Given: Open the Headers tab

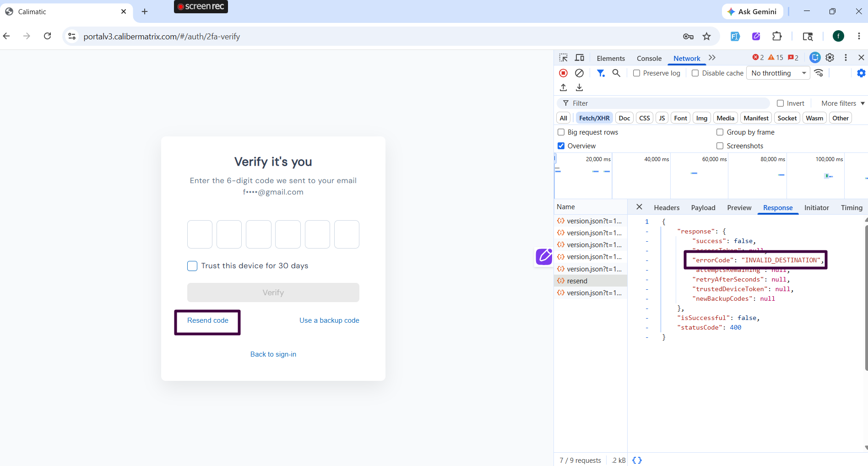Looking at the screenshot, I should [667, 207].
